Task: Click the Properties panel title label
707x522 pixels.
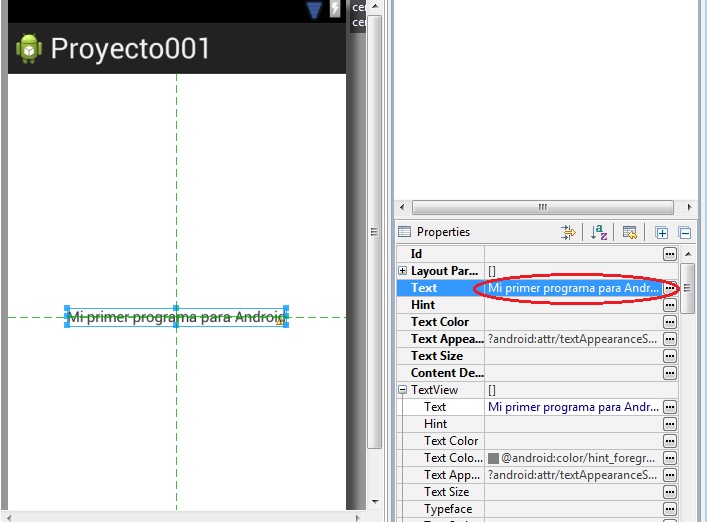Action: (443, 232)
